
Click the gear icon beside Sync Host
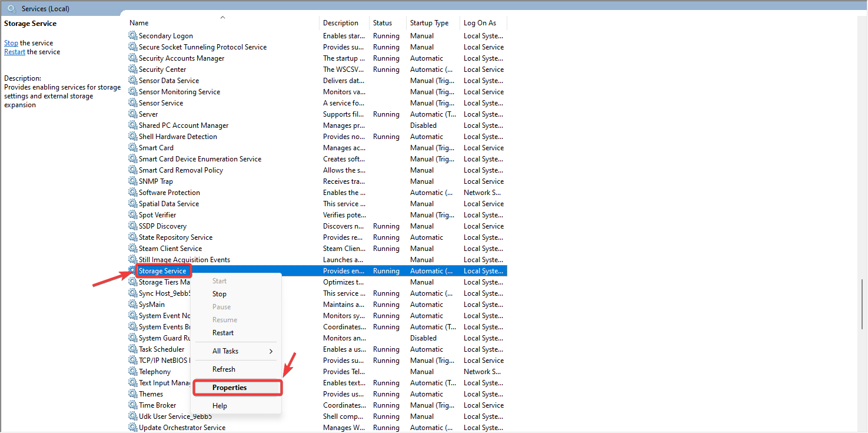tap(133, 293)
